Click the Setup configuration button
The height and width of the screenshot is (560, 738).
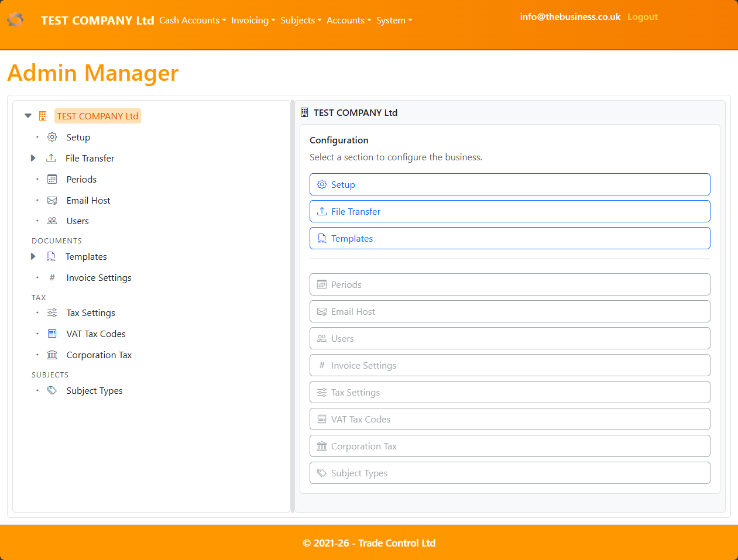(x=509, y=184)
